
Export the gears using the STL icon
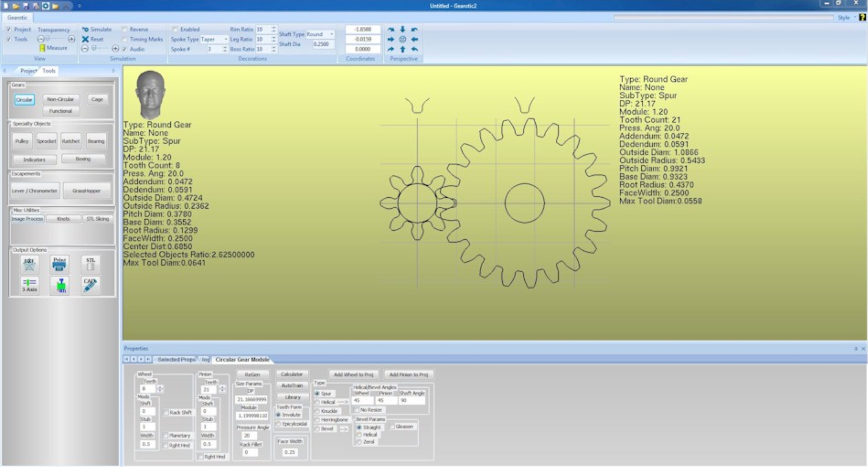point(91,264)
